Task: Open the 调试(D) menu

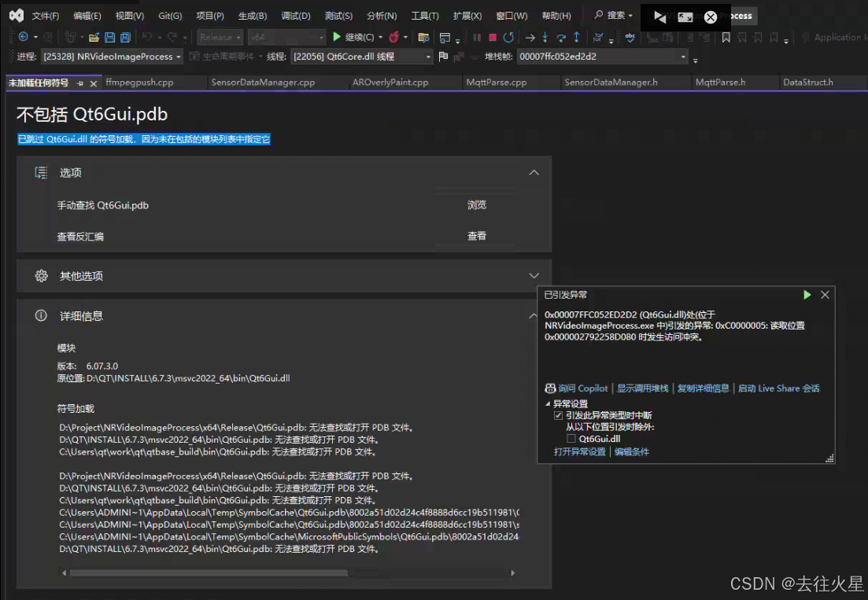Action: (x=294, y=14)
